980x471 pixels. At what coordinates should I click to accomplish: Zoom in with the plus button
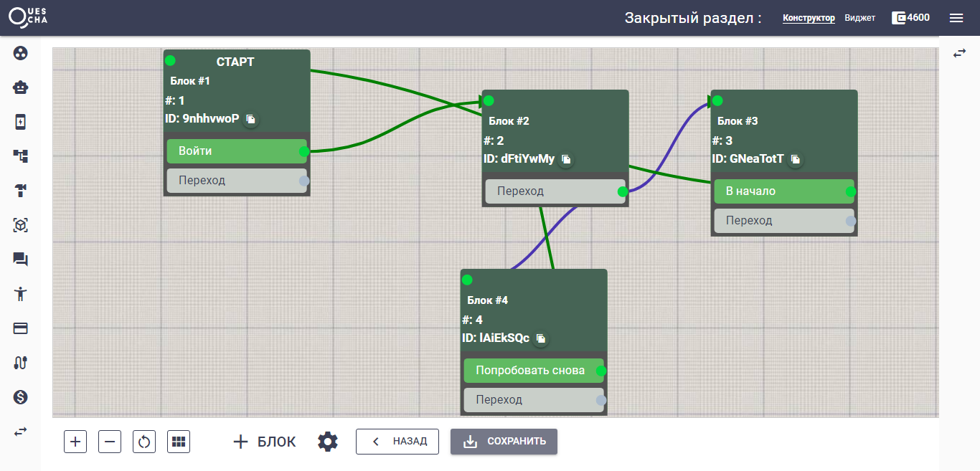click(75, 442)
